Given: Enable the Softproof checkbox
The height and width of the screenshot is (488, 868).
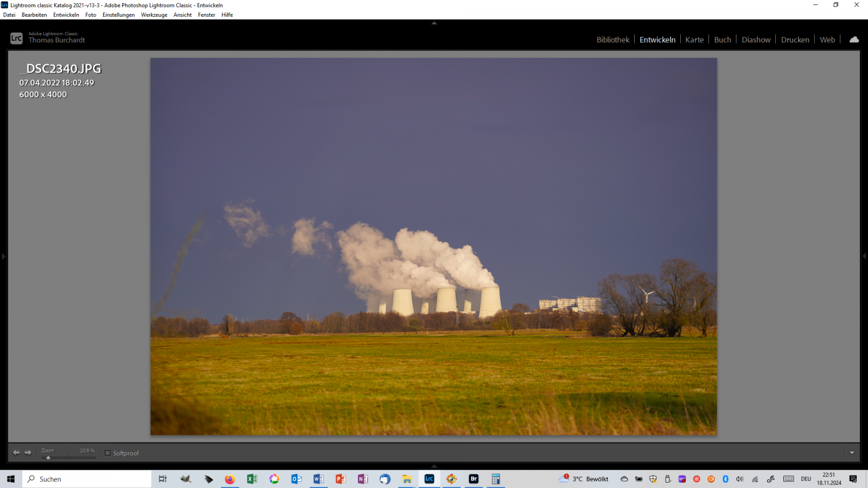Looking at the screenshot, I should [107, 453].
